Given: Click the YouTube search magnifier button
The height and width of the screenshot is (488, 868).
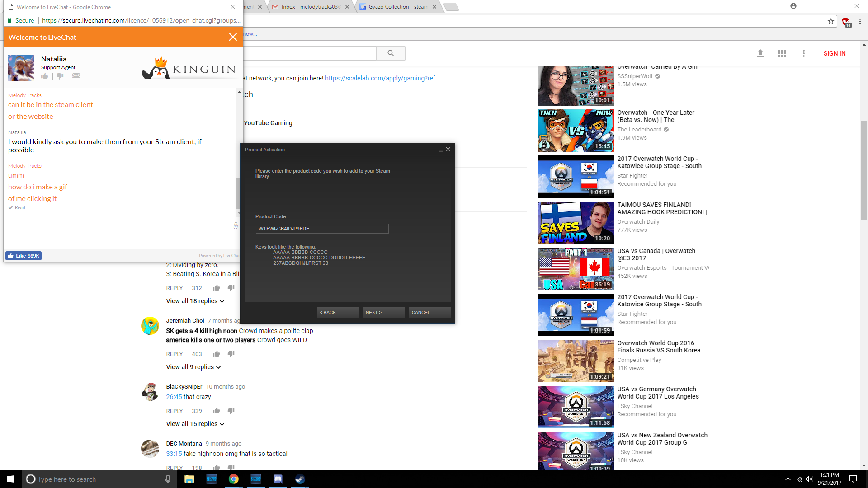Looking at the screenshot, I should point(391,53).
